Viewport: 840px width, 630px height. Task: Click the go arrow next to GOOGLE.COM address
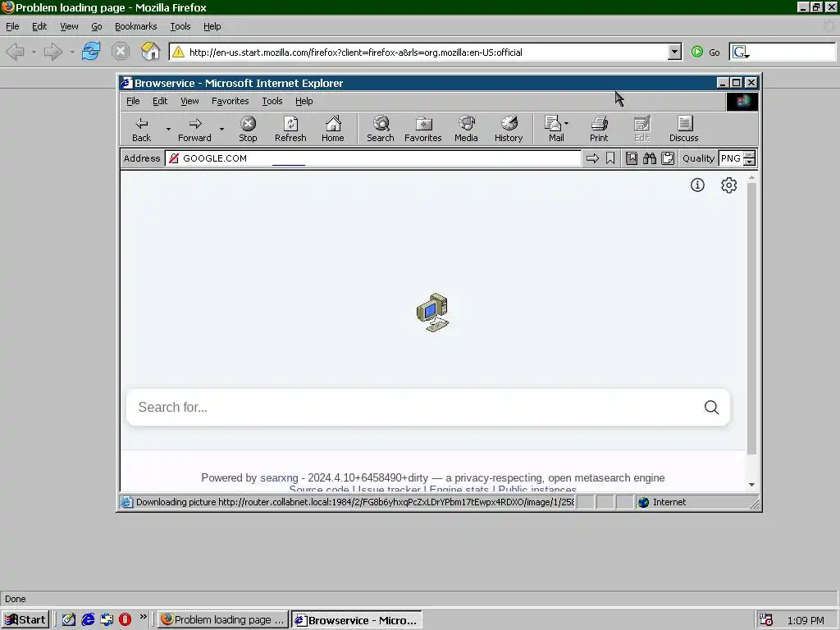click(x=592, y=158)
